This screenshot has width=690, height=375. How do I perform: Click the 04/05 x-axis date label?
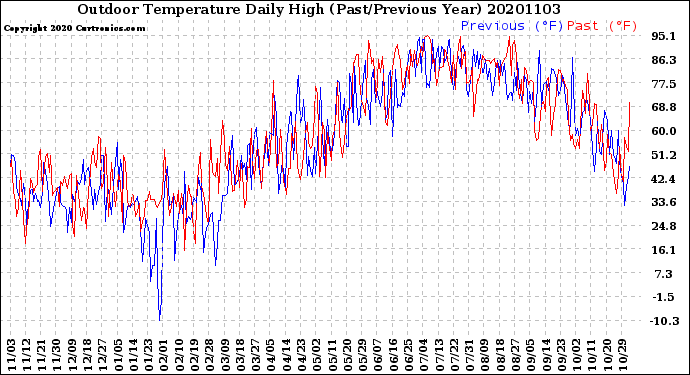270,355
